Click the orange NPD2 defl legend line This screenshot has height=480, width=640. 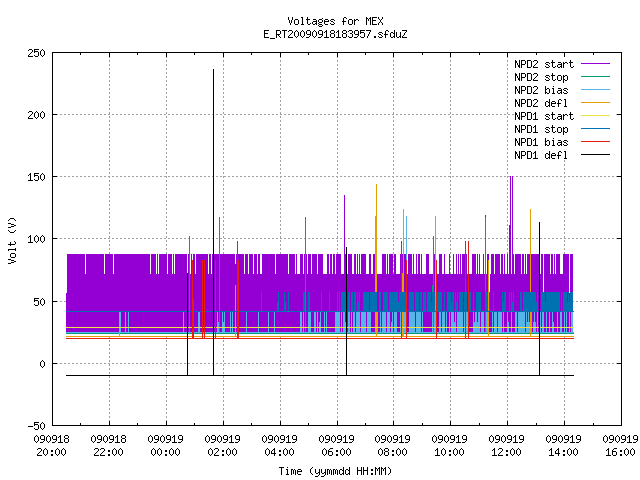(x=595, y=102)
